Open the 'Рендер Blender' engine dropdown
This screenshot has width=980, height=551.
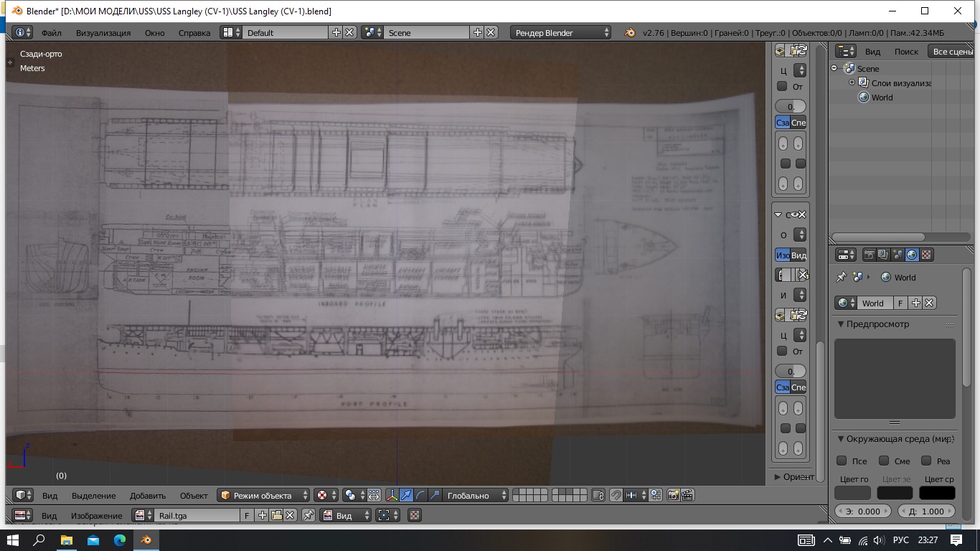tap(561, 32)
